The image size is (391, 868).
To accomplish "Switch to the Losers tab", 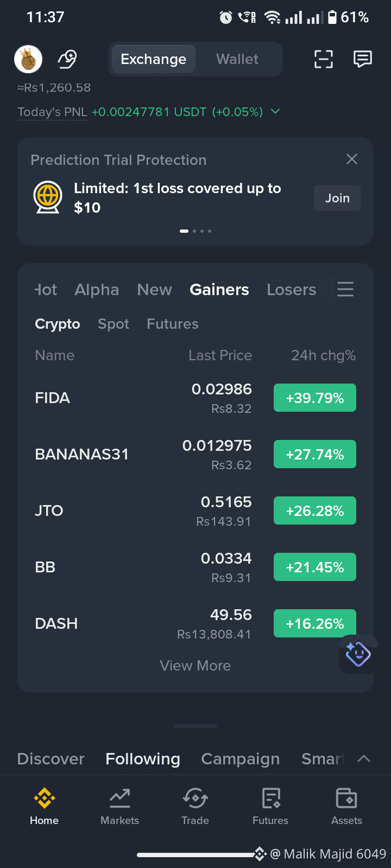I will click(x=291, y=290).
